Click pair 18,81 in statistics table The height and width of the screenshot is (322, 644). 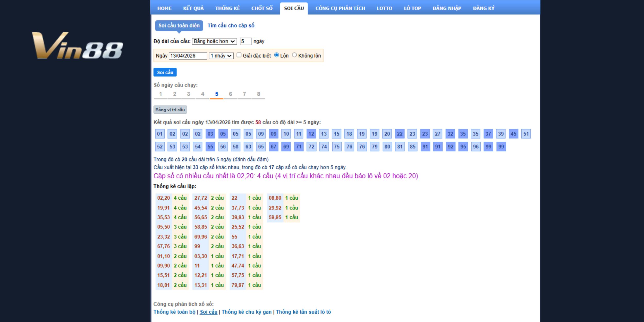(x=164, y=285)
